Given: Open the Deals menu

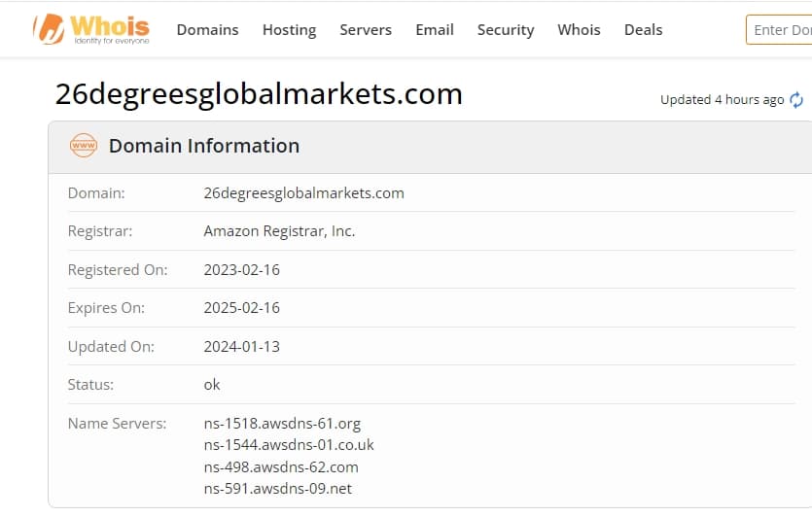Looking at the screenshot, I should click(x=643, y=30).
